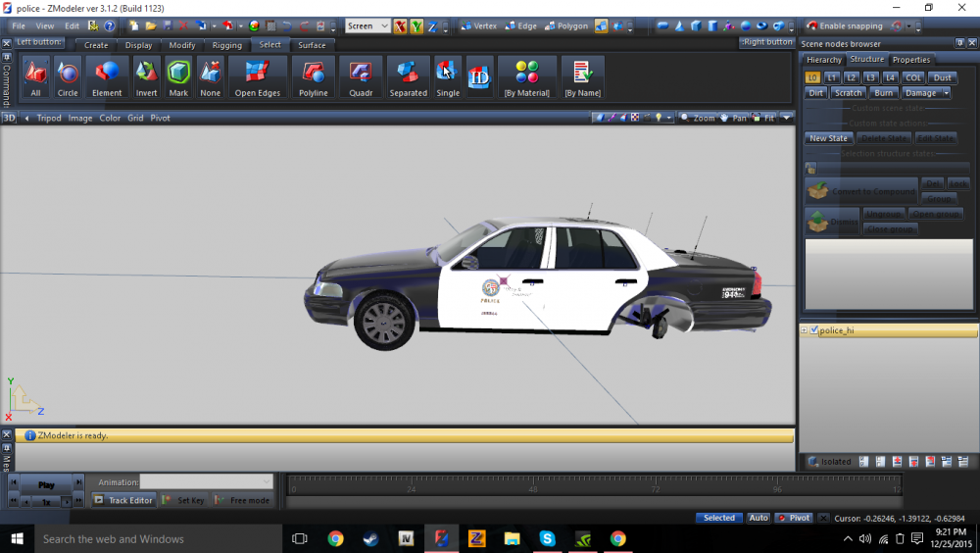Click the ID selection tool icon
The image size is (980, 553).
pos(479,76)
